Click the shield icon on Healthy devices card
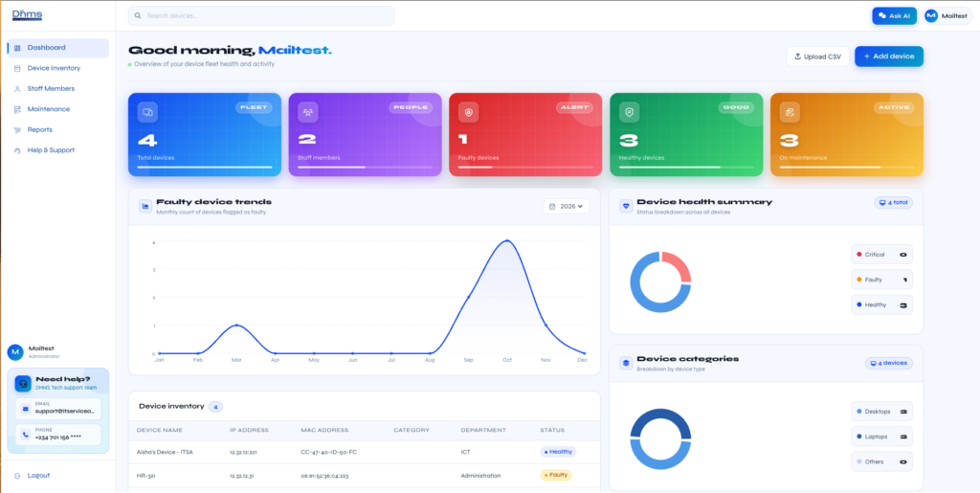This screenshot has width=980, height=493. (630, 112)
